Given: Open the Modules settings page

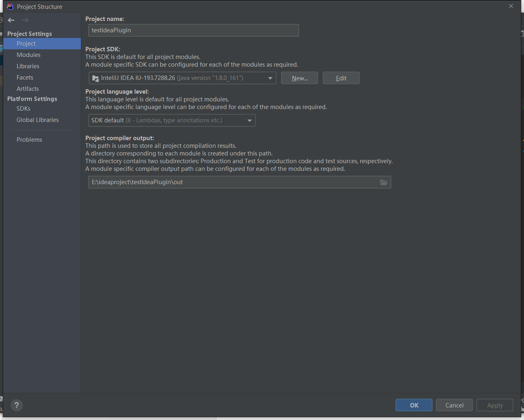Looking at the screenshot, I should (x=42, y=55).
